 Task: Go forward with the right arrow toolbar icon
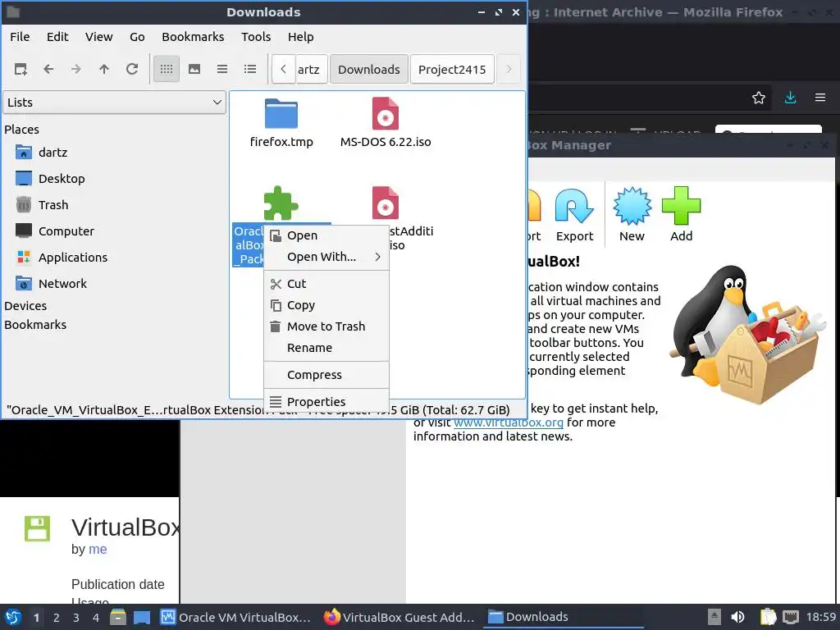coord(76,69)
